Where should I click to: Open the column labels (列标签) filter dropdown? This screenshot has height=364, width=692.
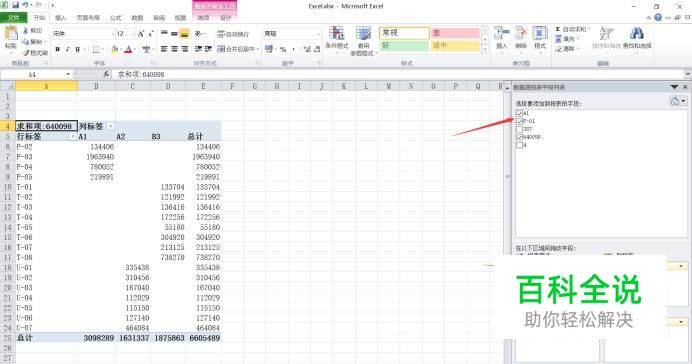tap(111, 127)
